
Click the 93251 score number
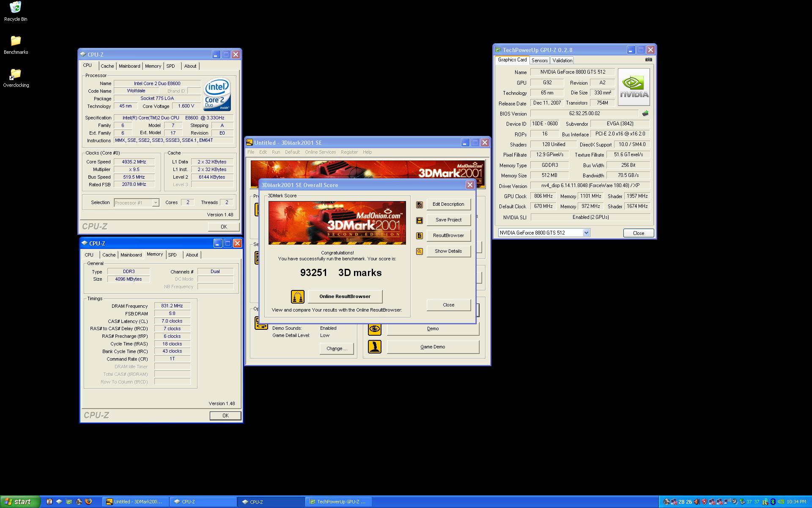(x=314, y=273)
